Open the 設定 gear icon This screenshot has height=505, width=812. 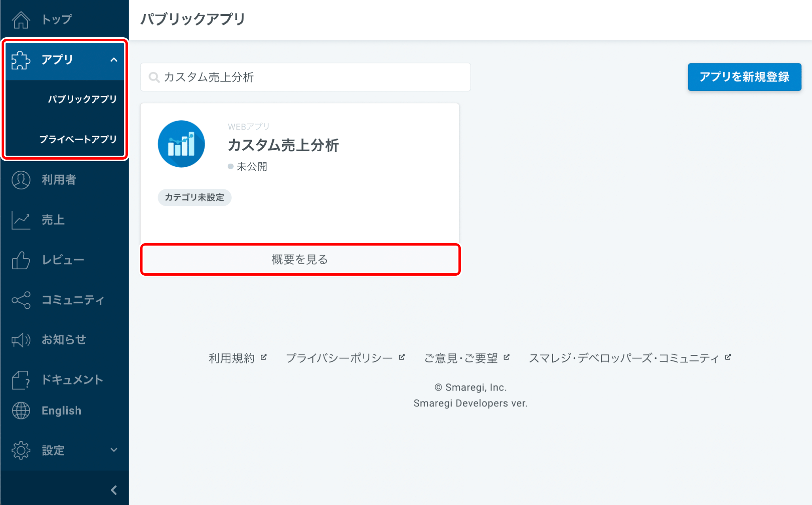tap(21, 450)
